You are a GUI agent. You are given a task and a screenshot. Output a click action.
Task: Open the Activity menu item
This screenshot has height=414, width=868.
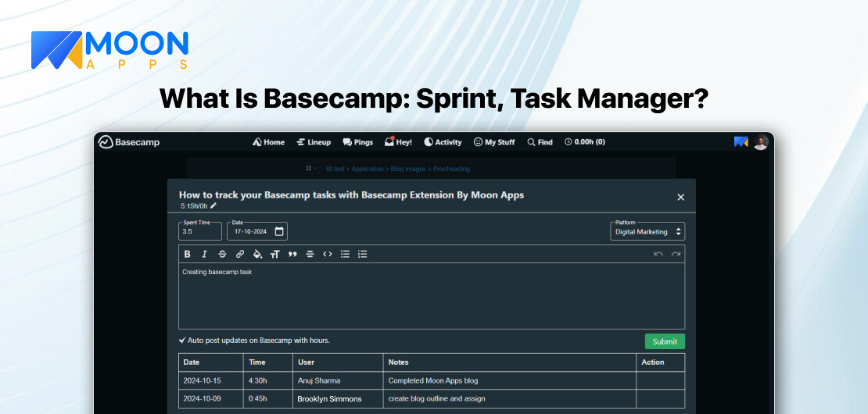coord(443,142)
